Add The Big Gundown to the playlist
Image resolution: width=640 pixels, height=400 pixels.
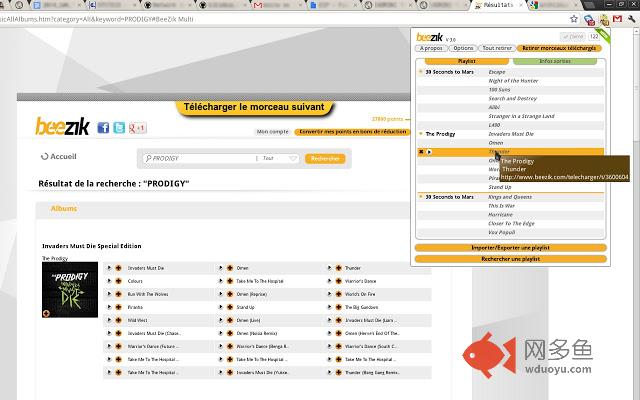338,307
